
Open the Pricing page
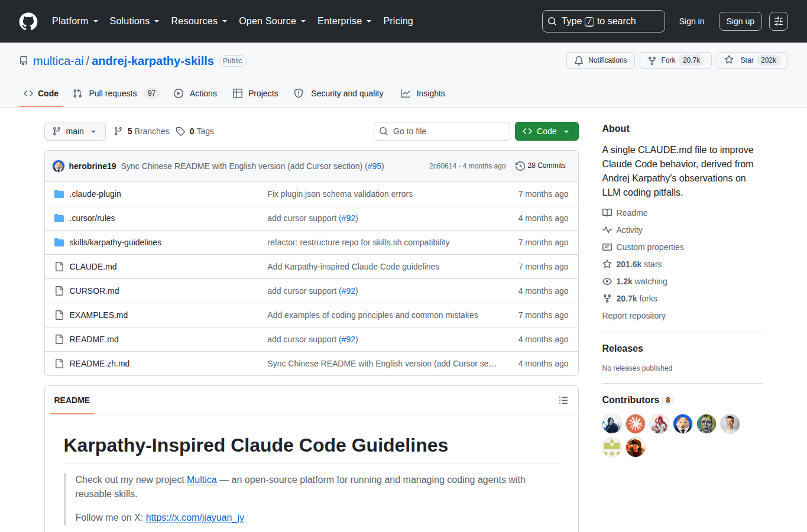coord(398,21)
